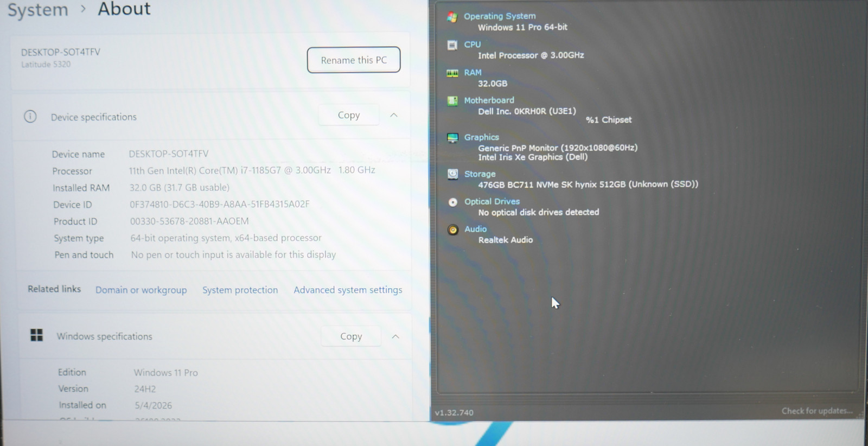Open the RAM section heading
The image size is (868, 446).
(x=473, y=73)
